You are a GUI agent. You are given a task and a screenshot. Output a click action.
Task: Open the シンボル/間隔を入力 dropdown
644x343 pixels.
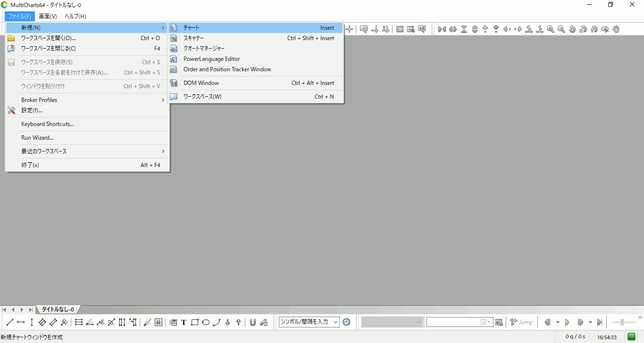pyautogui.click(x=309, y=322)
